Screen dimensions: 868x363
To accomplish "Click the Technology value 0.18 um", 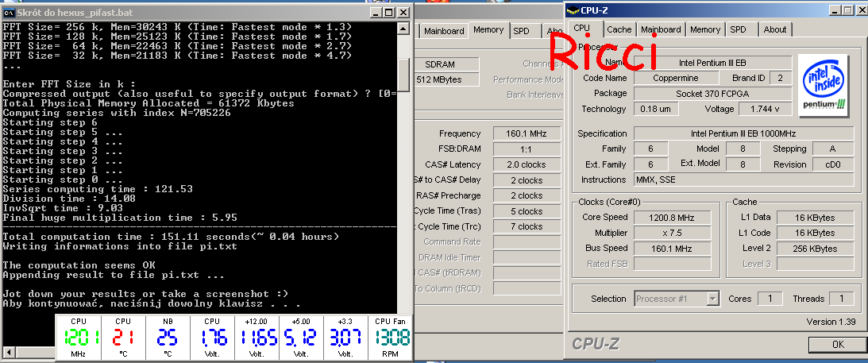I will pyautogui.click(x=655, y=109).
